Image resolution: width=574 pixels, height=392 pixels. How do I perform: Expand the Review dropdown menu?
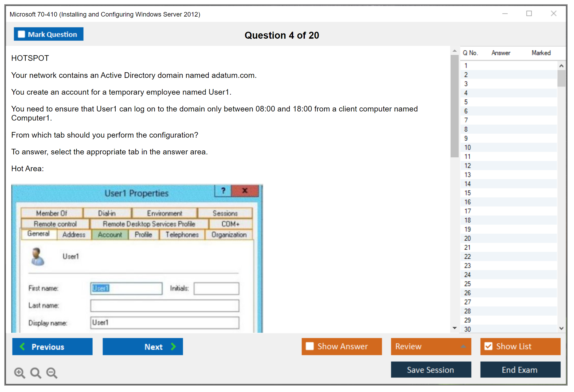pos(463,346)
